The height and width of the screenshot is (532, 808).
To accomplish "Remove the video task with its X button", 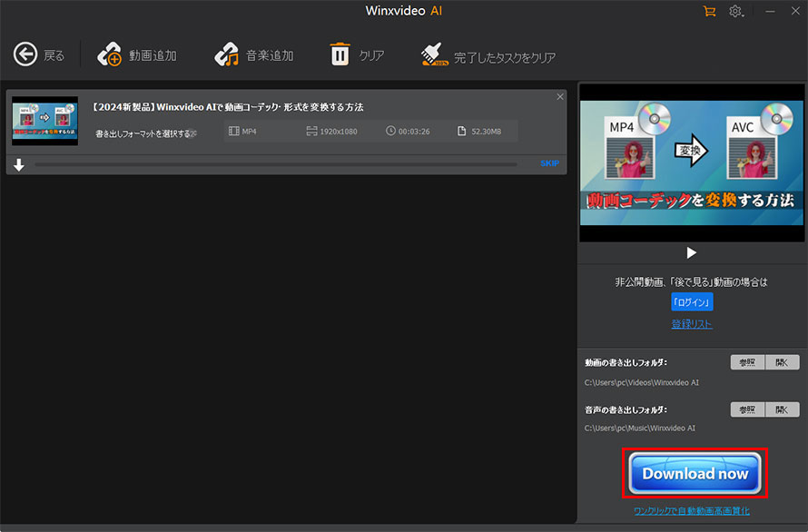I will tap(560, 97).
